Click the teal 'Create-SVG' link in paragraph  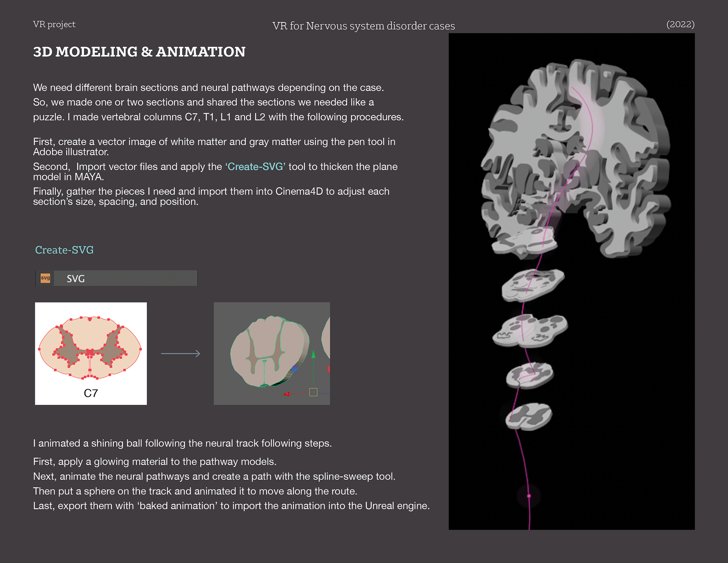[255, 167]
